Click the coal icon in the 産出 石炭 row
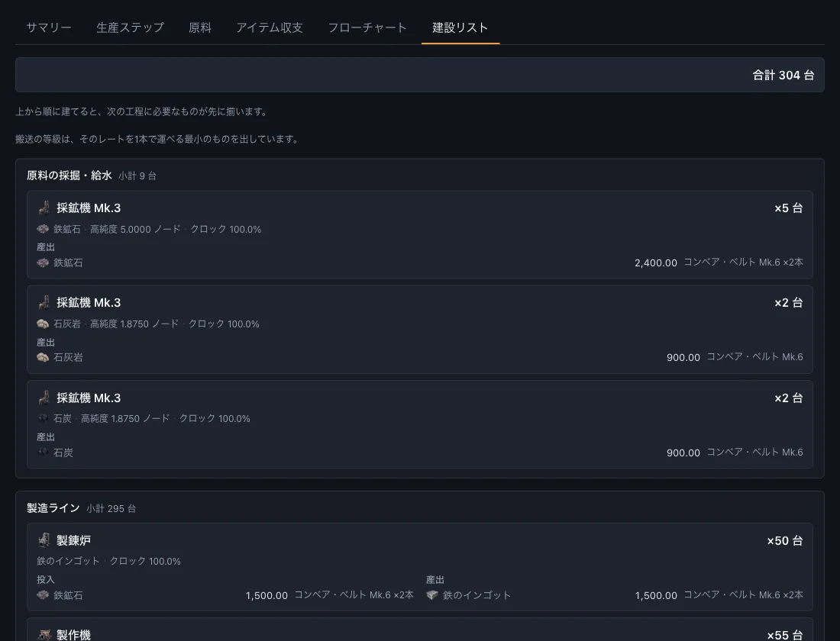Viewport: 840px width, 641px height. [43, 453]
